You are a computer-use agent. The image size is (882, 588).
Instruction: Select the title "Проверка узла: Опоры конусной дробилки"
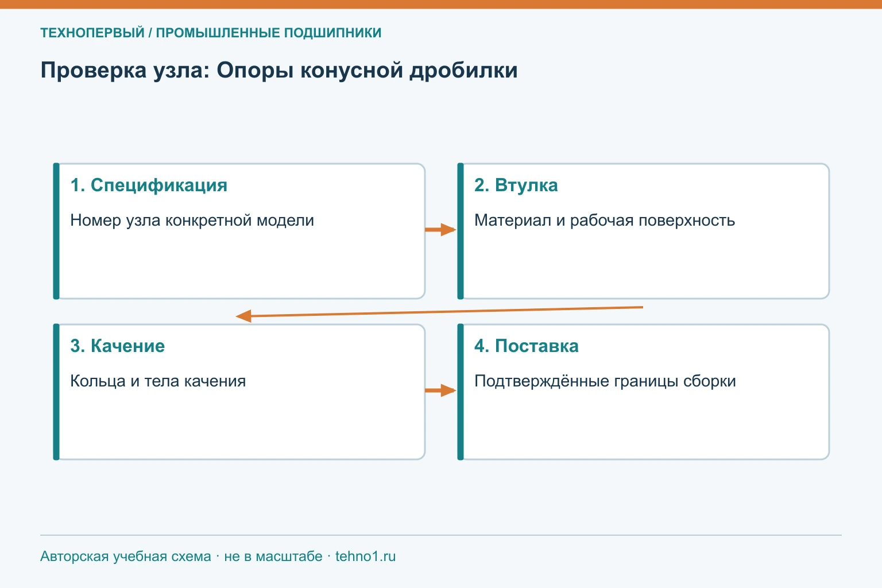(279, 71)
